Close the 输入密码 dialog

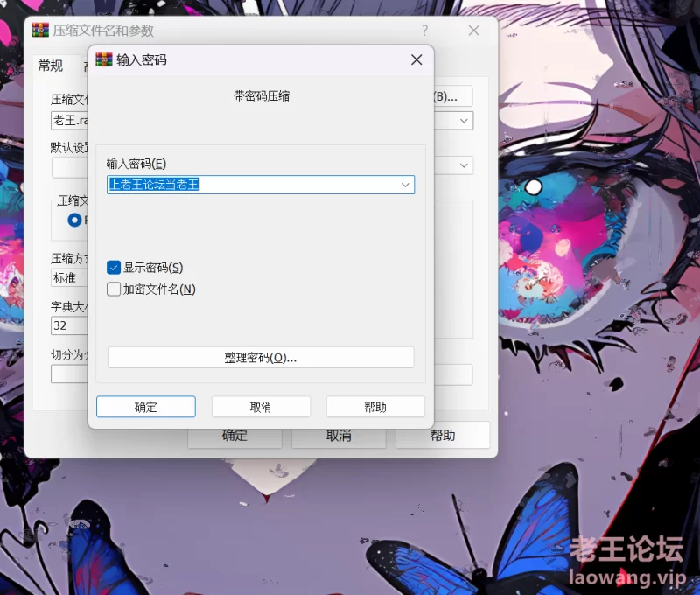coord(416,59)
